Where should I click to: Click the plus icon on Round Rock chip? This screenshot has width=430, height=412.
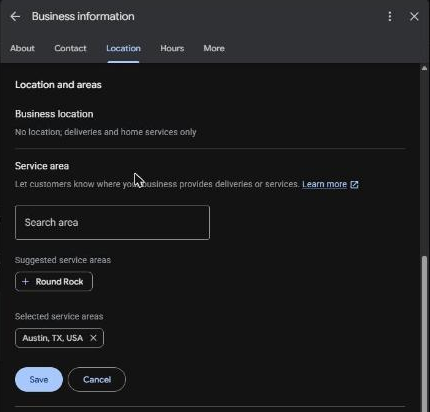pos(25,282)
